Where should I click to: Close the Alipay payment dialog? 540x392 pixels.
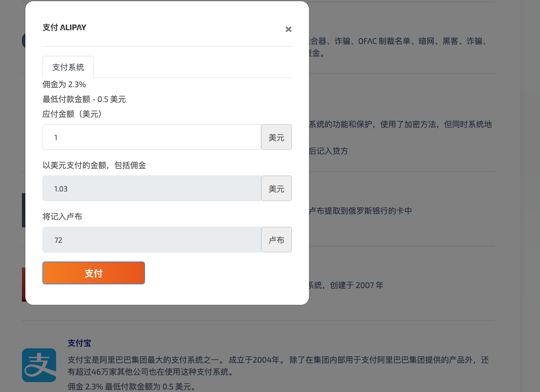coord(288,29)
